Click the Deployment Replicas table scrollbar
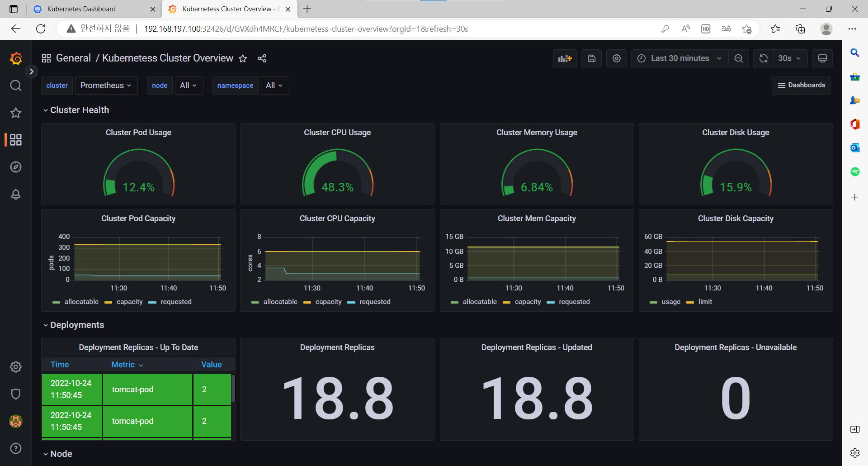This screenshot has width=868, height=466. click(x=233, y=388)
